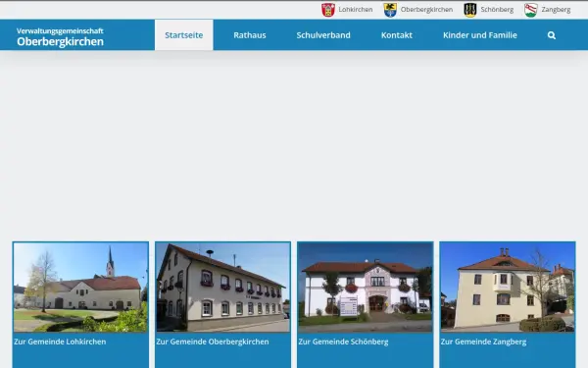This screenshot has height=368, width=588.
Task: Open the Schönberg link in top bar
Action: tap(497, 10)
